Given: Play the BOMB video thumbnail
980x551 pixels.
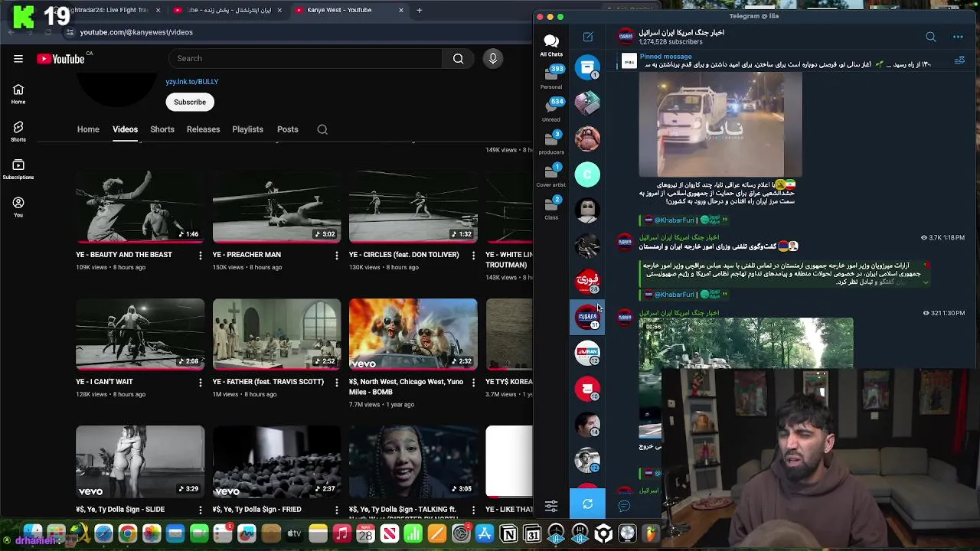Looking at the screenshot, I should 413,334.
